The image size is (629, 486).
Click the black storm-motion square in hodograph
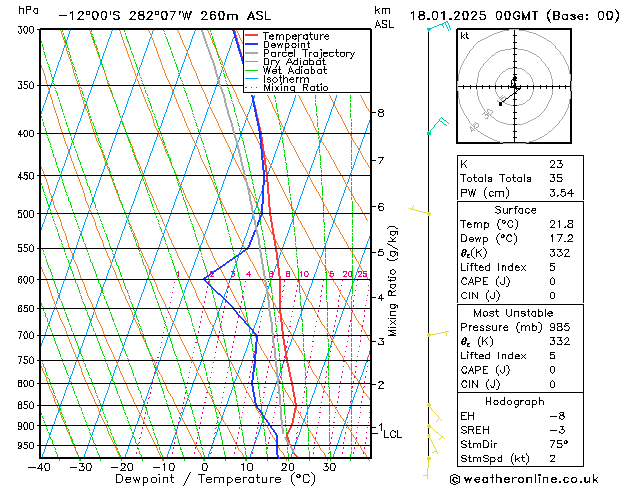point(500,104)
